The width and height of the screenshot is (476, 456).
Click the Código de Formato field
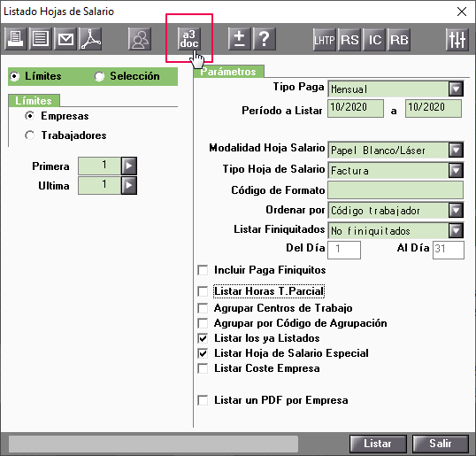(x=395, y=190)
